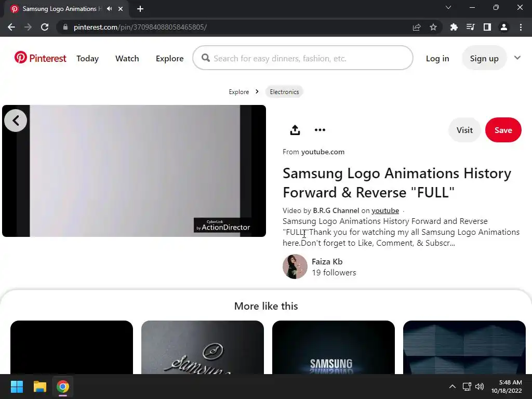Click the Explore breadcrumb link
The width and height of the screenshot is (532, 399).
pyautogui.click(x=239, y=92)
